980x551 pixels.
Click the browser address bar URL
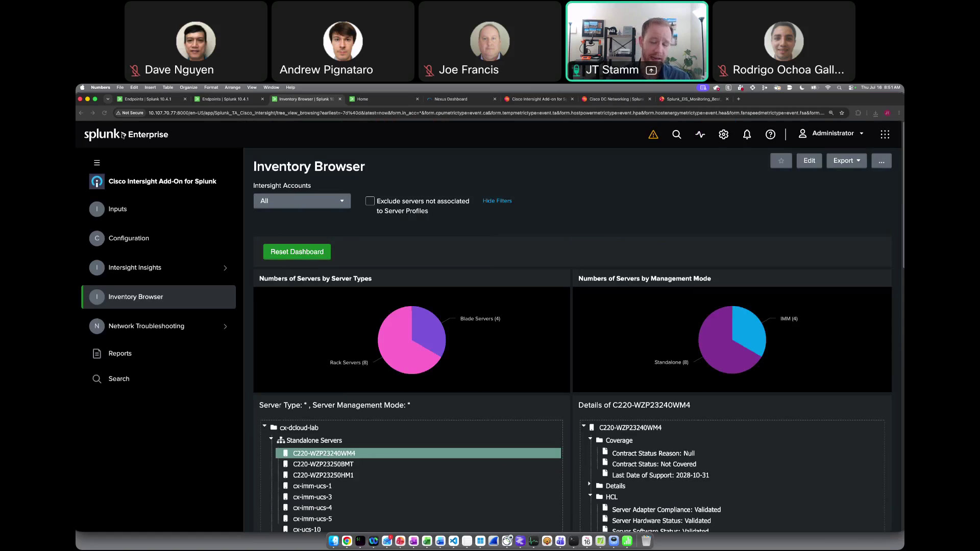(x=486, y=113)
